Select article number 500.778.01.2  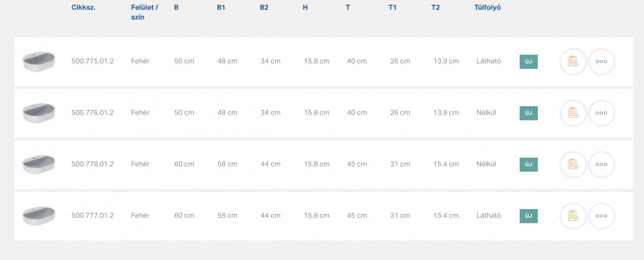coord(92,164)
